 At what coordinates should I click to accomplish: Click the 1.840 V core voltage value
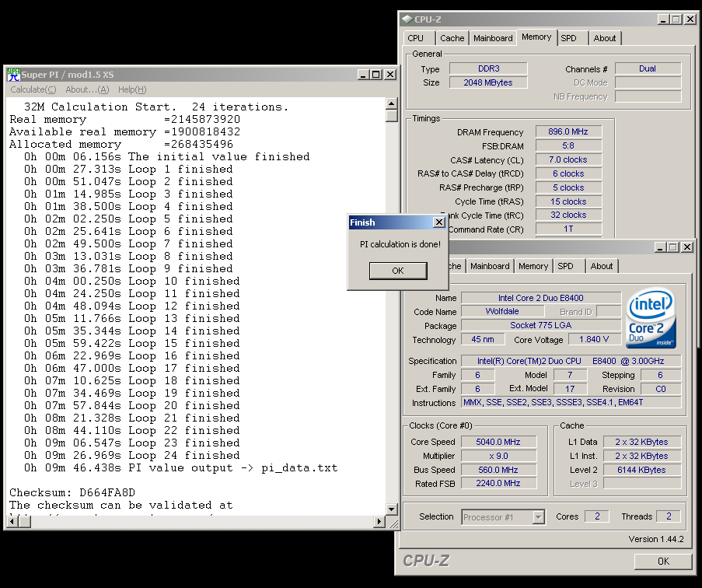pos(595,339)
